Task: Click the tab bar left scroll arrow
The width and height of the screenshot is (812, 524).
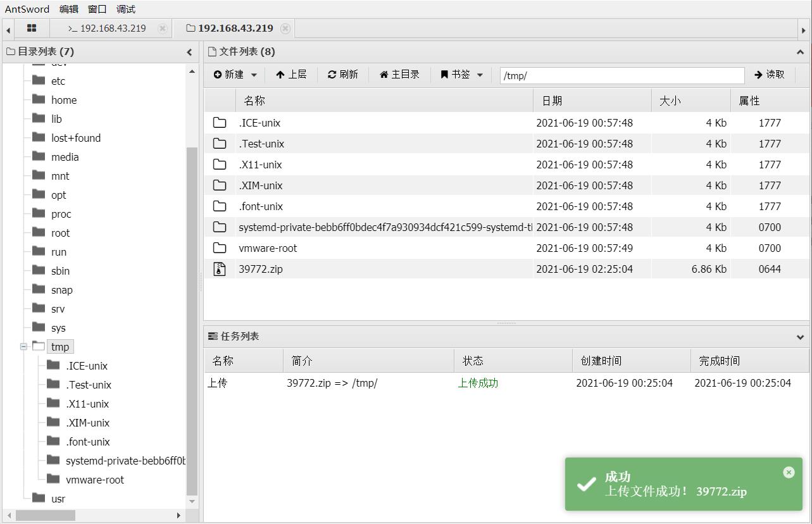Action: click(8, 30)
